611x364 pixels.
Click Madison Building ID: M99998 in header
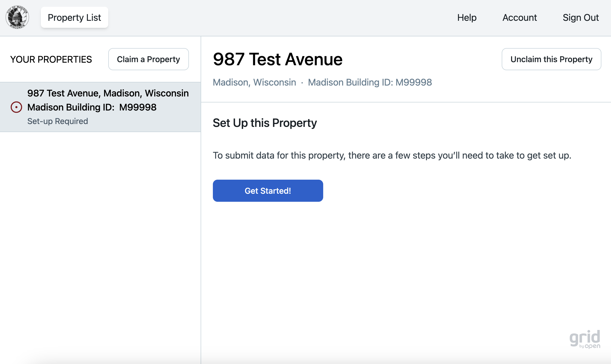(x=370, y=82)
